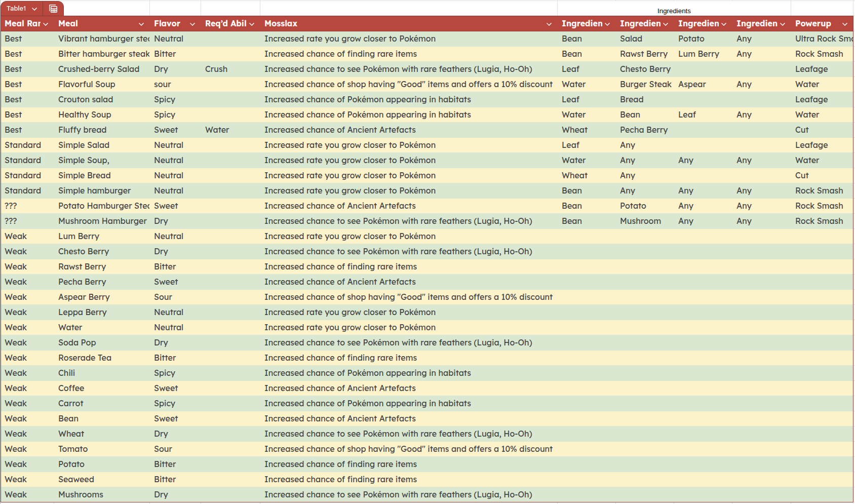Select Water ability in Fluffy bread row
855x504 pixels.
click(x=230, y=130)
